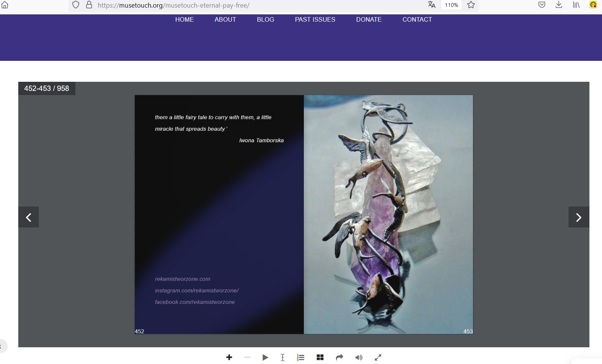The height and width of the screenshot is (364, 602).
Task: Go to the HOME menu item
Action: (184, 19)
